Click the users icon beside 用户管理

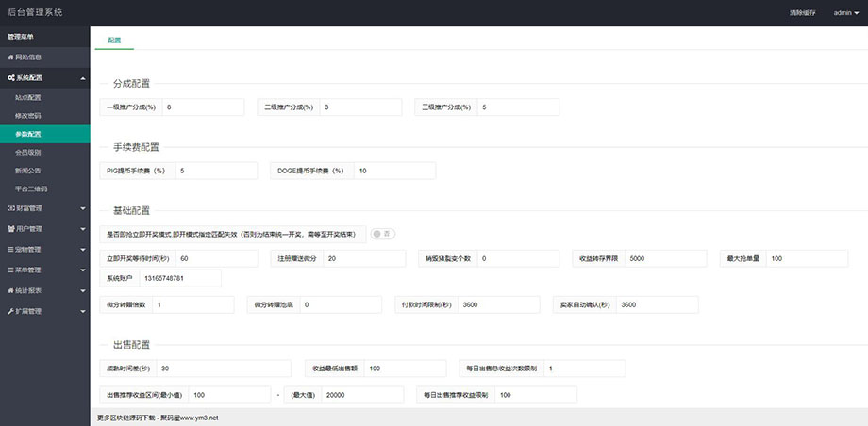click(x=11, y=228)
